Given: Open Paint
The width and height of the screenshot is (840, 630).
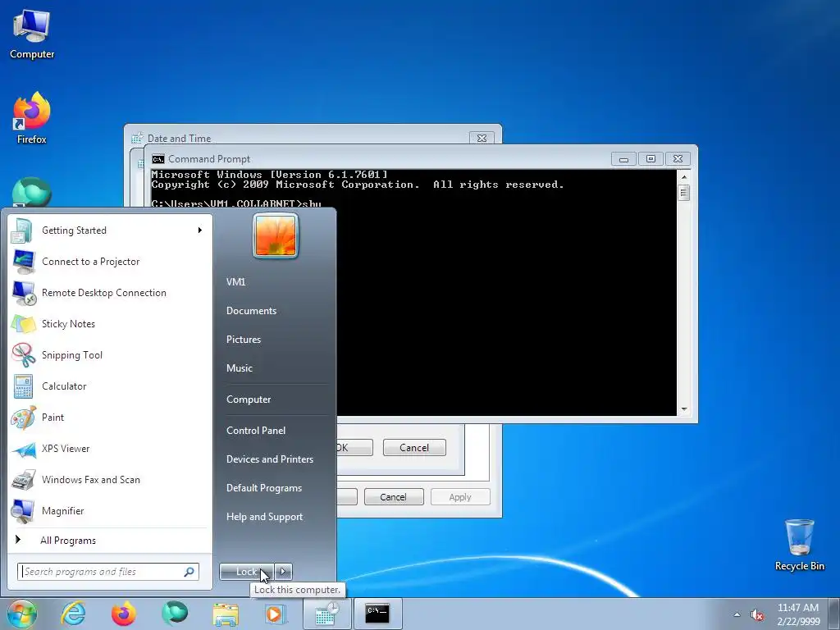Looking at the screenshot, I should pos(109,418).
